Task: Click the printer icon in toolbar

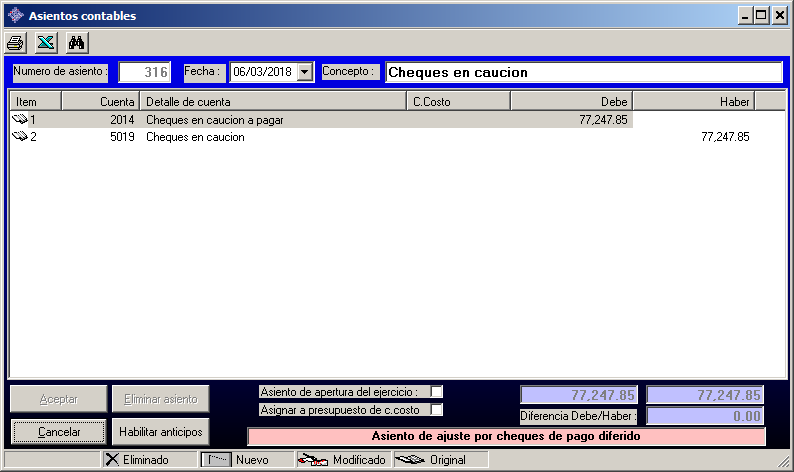Action: 16,42
